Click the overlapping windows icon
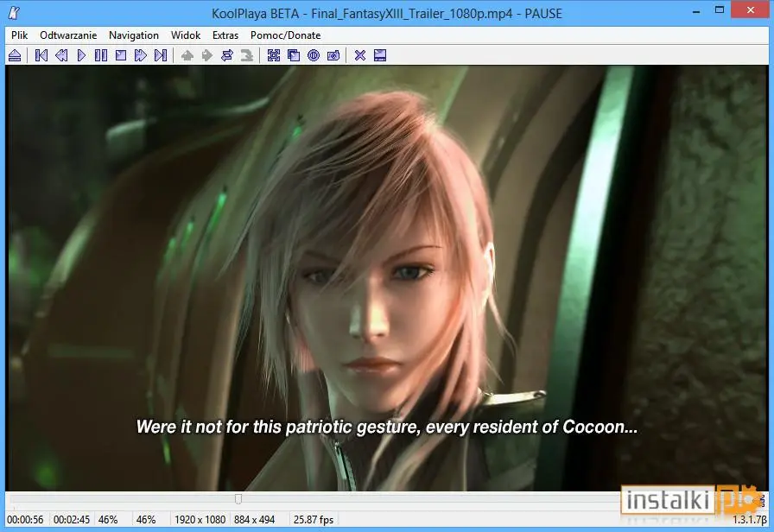The height and width of the screenshot is (532, 774). [x=294, y=55]
